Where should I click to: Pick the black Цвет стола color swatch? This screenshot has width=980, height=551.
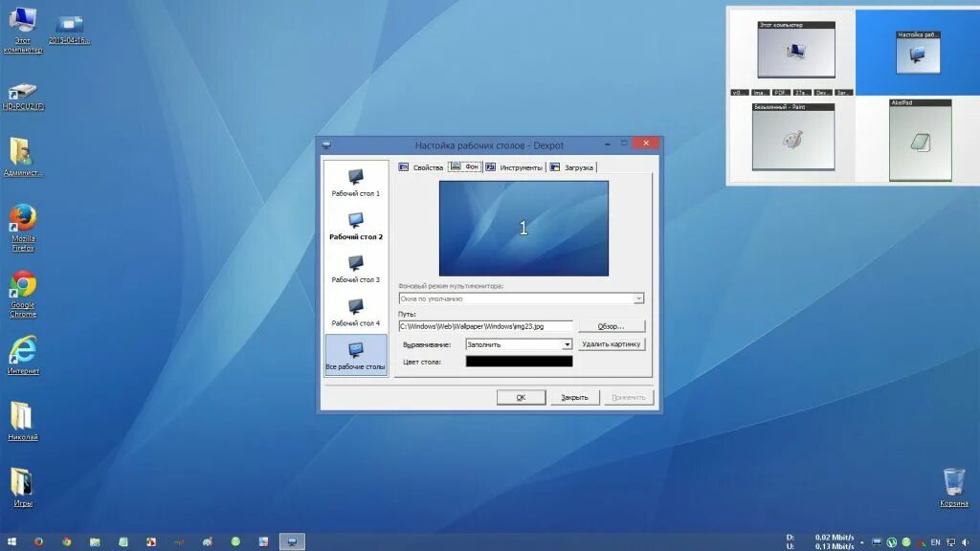pyautogui.click(x=519, y=361)
